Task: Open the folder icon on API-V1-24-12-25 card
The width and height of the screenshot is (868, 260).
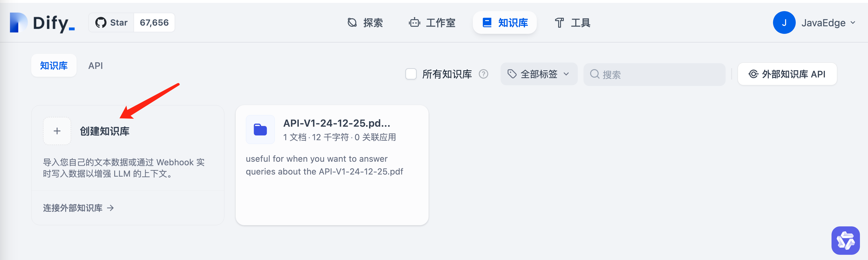Action: [x=260, y=130]
